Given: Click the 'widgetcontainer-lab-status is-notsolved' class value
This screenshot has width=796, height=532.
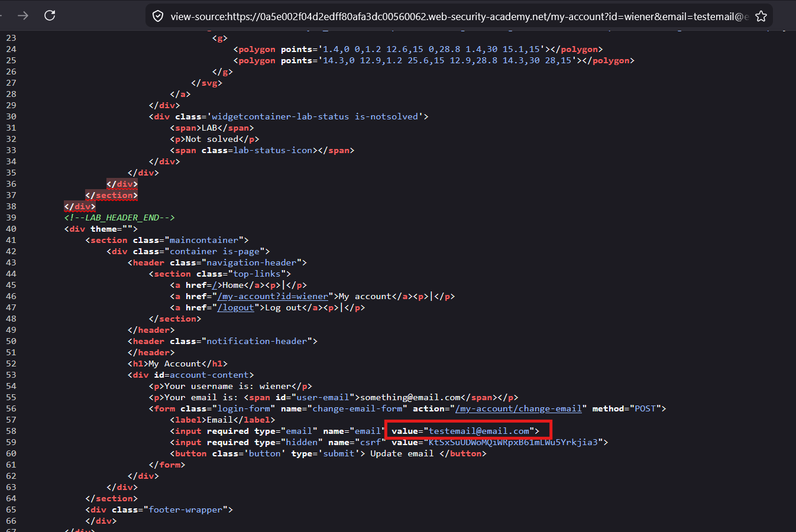Looking at the screenshot, I should 315,116.
